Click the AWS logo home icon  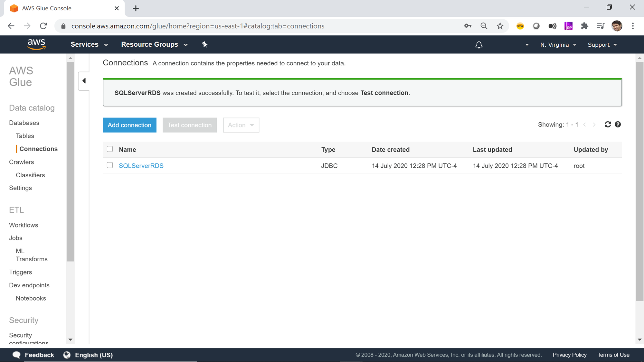coord(36,44)
